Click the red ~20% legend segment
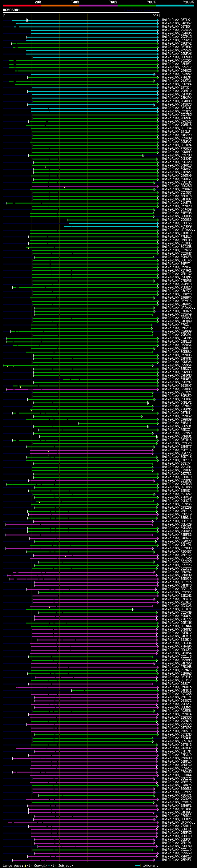 (22, 6)
